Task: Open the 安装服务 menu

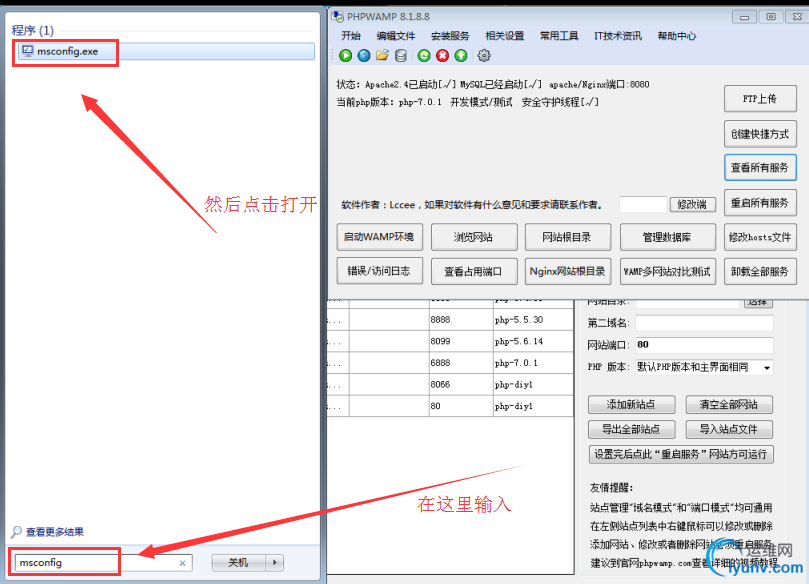Action: click(x=450, y=36)
